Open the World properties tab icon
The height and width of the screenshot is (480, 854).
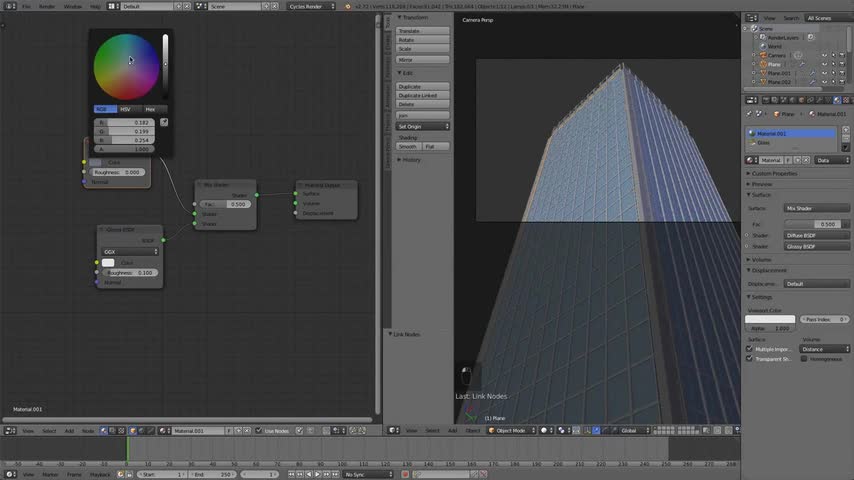point(792,100)
